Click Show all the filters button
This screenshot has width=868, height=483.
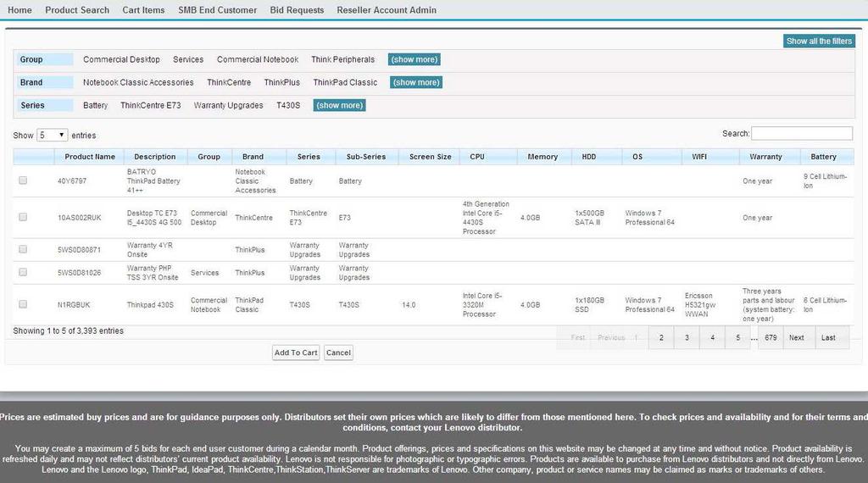tap(819, 41)
